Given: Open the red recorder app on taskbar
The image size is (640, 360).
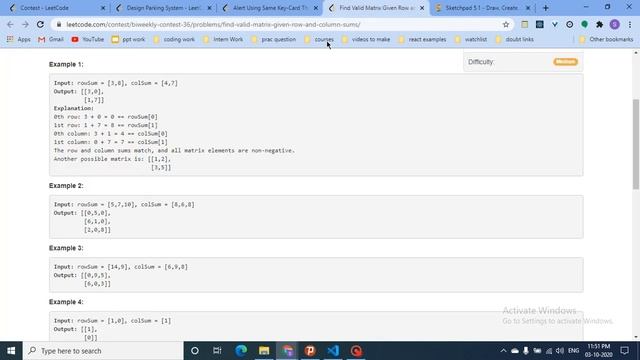Looking at the screenshot, I should 356,351.
